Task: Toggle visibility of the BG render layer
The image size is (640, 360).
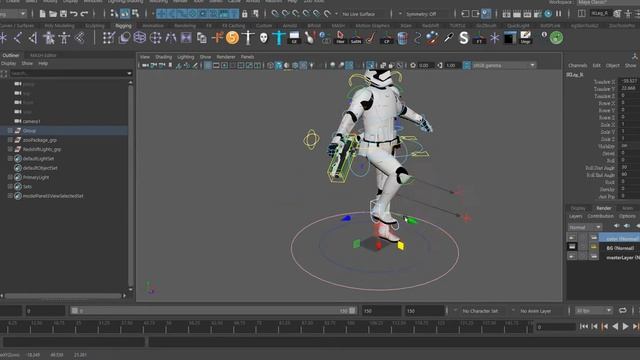Action: 572,247
